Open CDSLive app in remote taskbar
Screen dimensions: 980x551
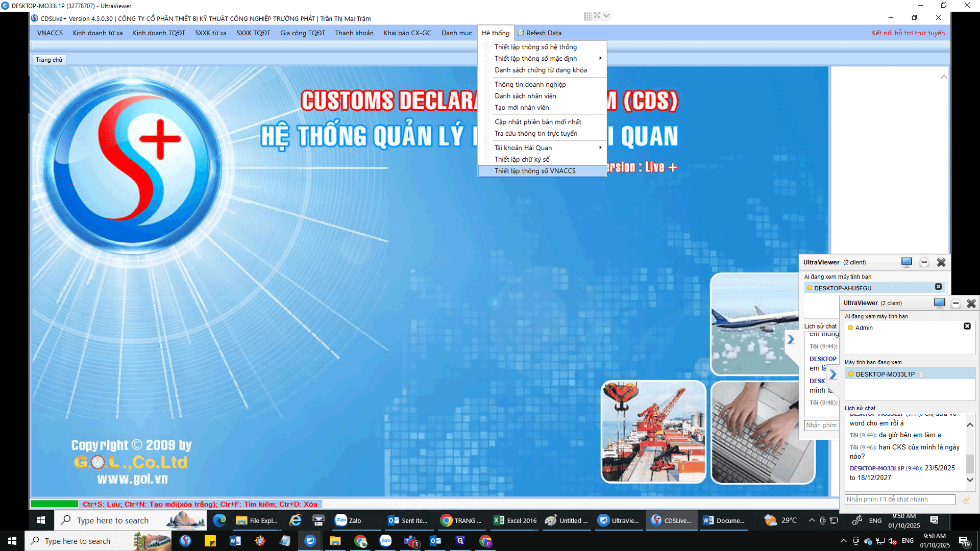[x=671, y=520]
